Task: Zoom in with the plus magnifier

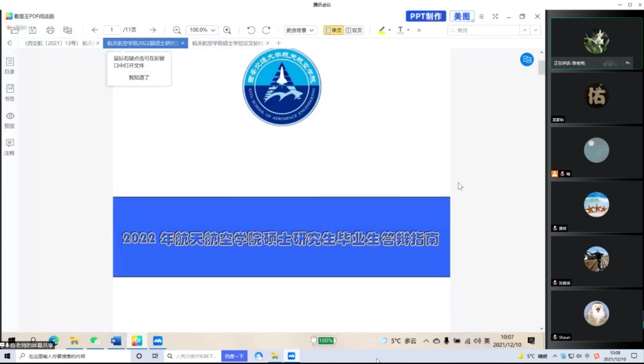Action: point(227,30)
